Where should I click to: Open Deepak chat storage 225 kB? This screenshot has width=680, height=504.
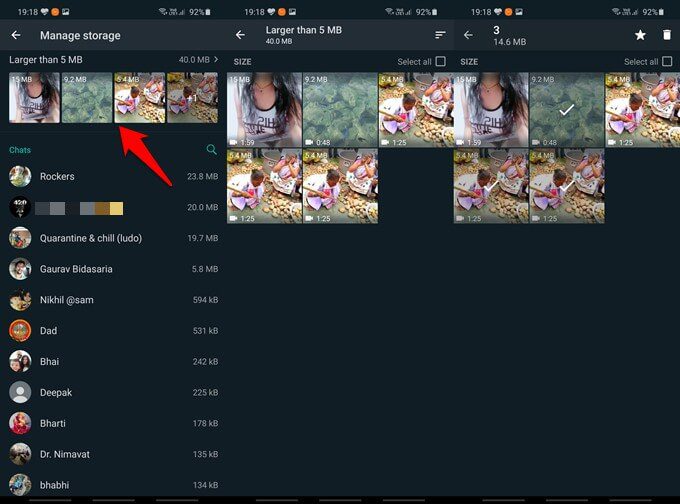click(x=113, y=392)
